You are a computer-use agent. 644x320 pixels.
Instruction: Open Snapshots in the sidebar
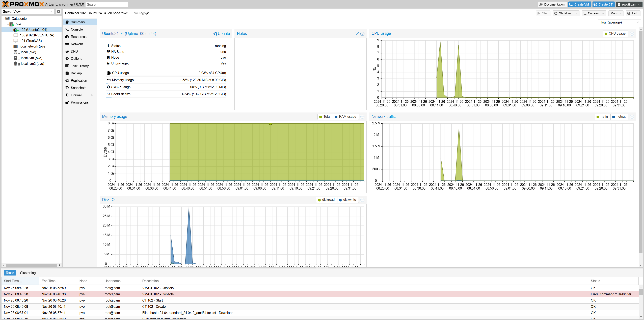coord(78,88)
